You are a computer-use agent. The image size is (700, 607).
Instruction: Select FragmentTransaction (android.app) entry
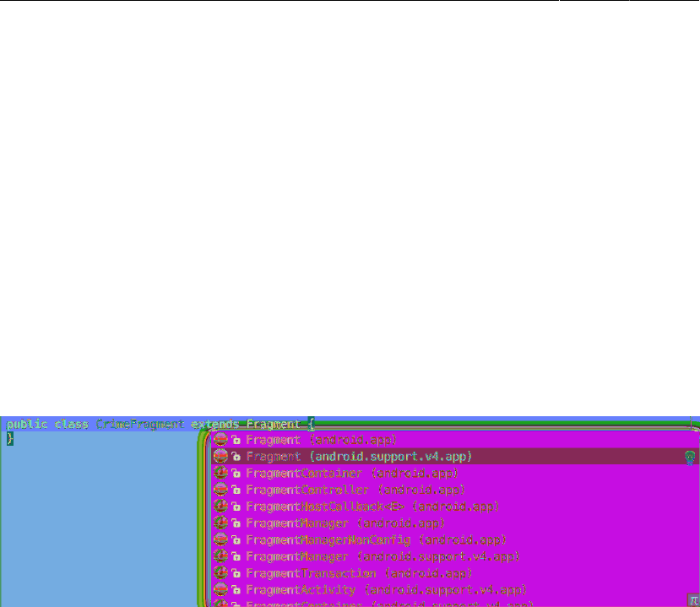click(x=455, y=573)
